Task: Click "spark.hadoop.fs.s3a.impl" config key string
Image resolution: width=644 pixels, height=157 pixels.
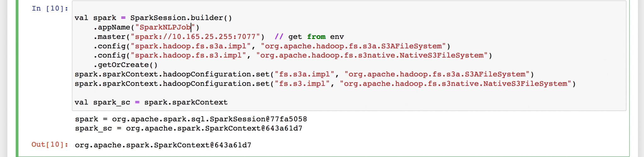Action: 191,46
